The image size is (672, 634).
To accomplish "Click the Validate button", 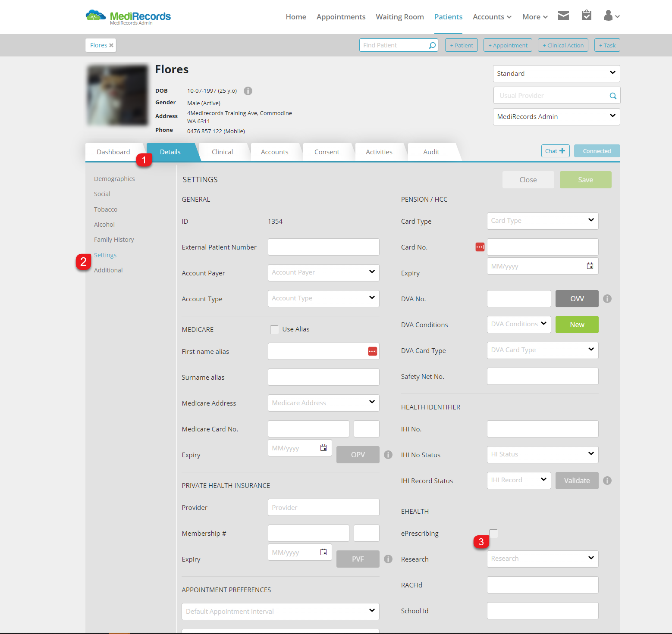I will [x=577, y=481].
